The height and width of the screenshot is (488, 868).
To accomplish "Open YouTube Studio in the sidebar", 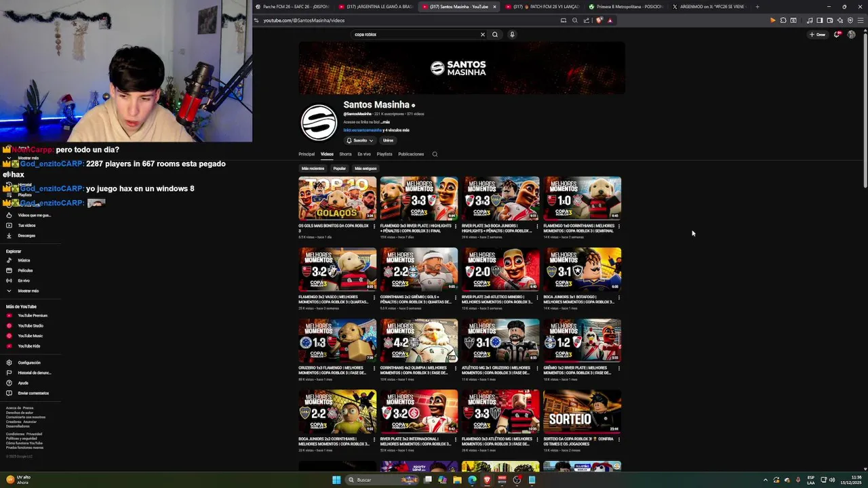I will pos(31,326).
